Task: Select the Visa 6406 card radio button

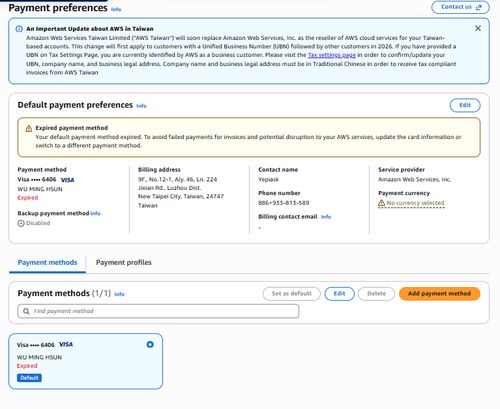Action: tap(150, 344)
